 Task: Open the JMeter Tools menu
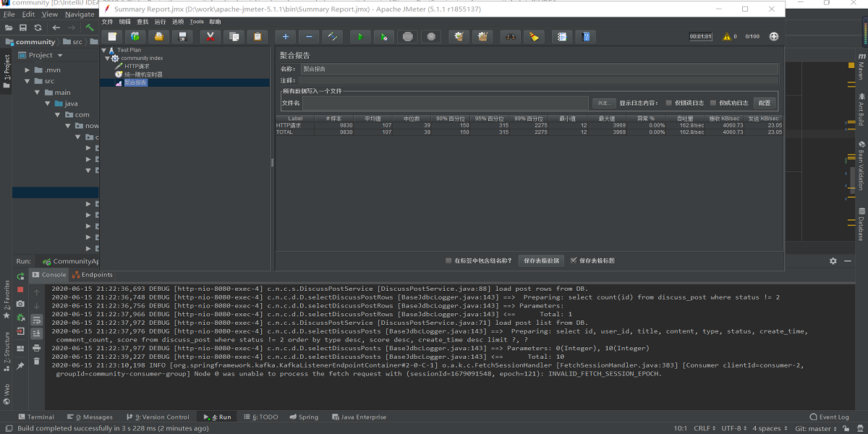[197, 22]
